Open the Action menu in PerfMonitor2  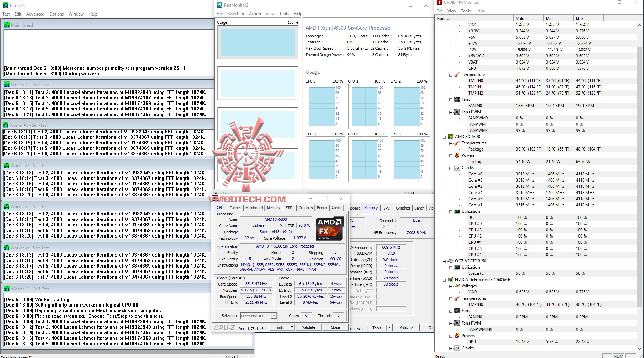[x=255, y=14]
